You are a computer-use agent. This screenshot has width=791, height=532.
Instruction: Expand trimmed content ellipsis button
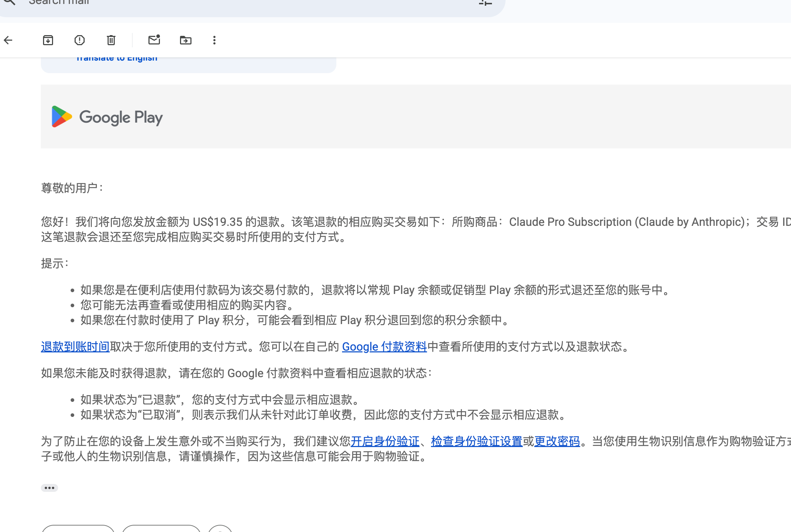(49, 488)
